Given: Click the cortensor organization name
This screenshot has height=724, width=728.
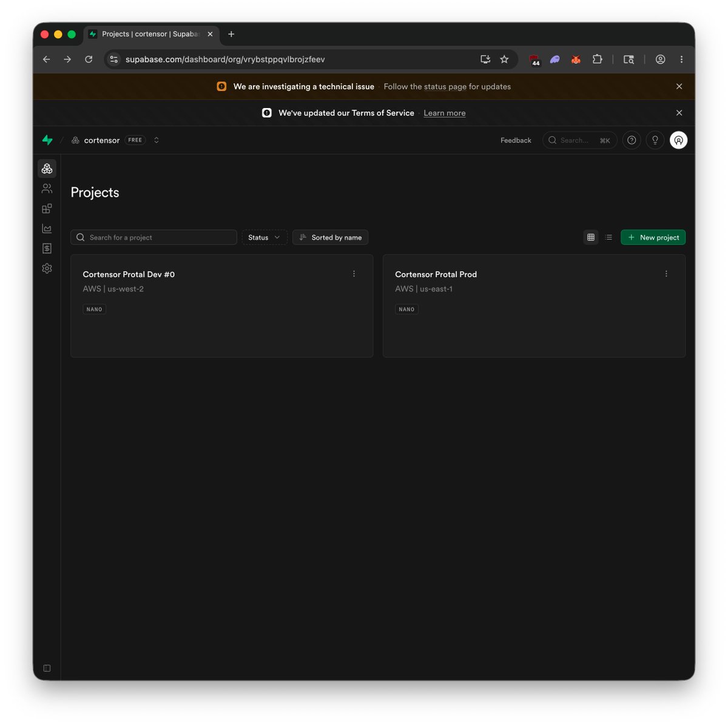Looking at the screenshot, I should (x=102, y=140).
